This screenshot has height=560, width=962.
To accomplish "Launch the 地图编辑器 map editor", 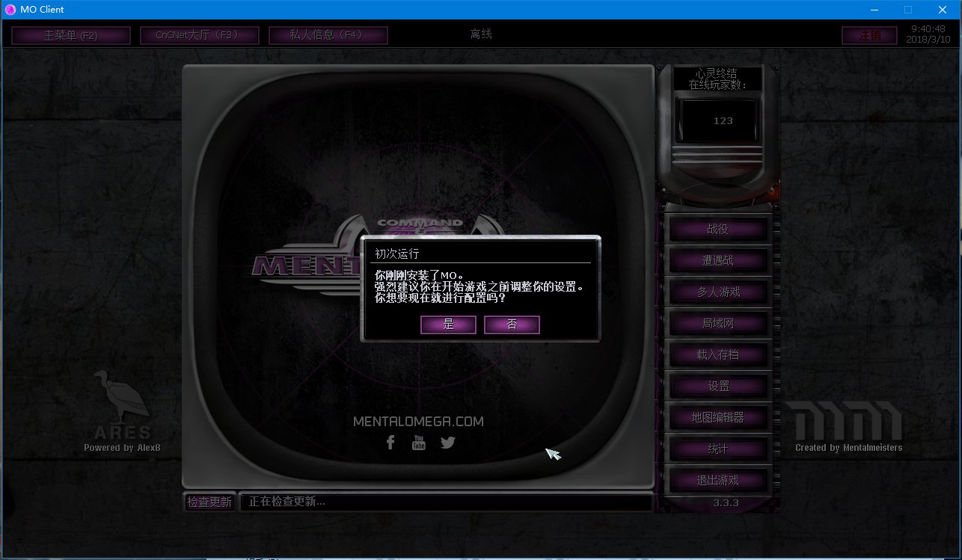I will point(718,417).
